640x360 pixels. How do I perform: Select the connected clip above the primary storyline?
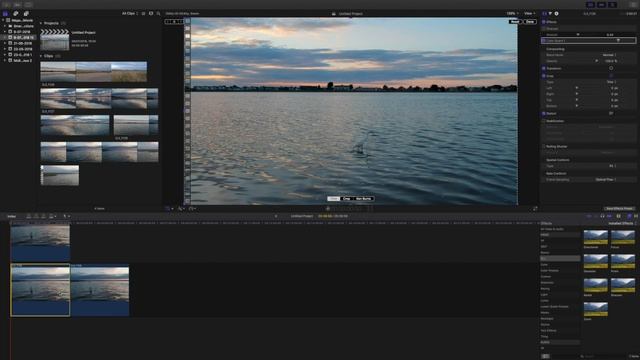point(40,243)
